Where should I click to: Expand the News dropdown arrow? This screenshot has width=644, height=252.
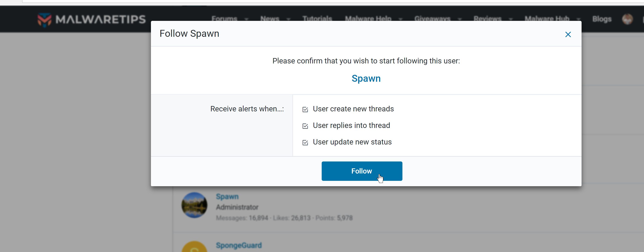click(289, 19)
